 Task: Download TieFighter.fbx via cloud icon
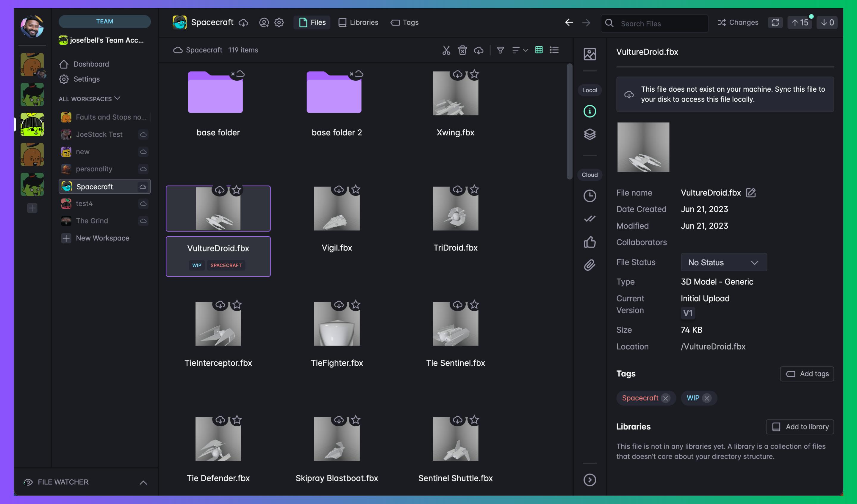click(339, 305)
